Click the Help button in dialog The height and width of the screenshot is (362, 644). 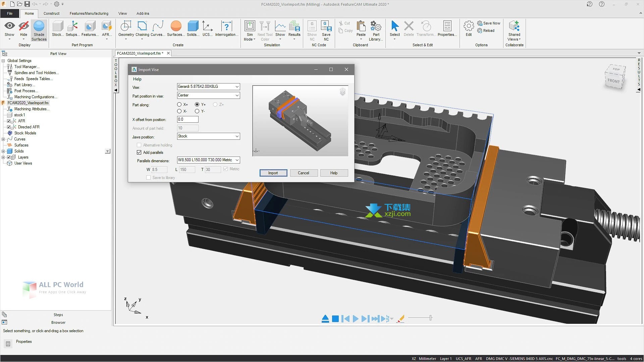334,173
